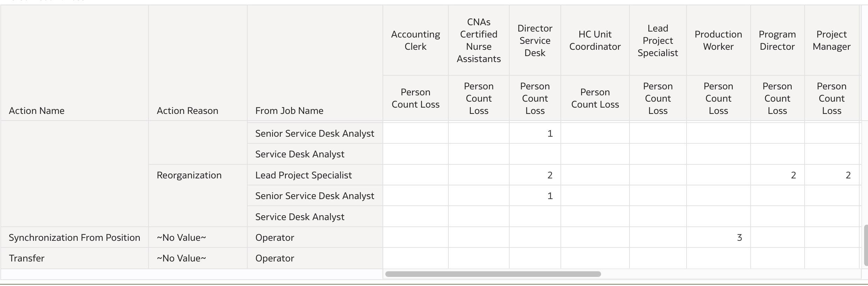The image size is (868, 286).
Task: Select the Accounting Clerk column header
Action: (x=415, y=40)
